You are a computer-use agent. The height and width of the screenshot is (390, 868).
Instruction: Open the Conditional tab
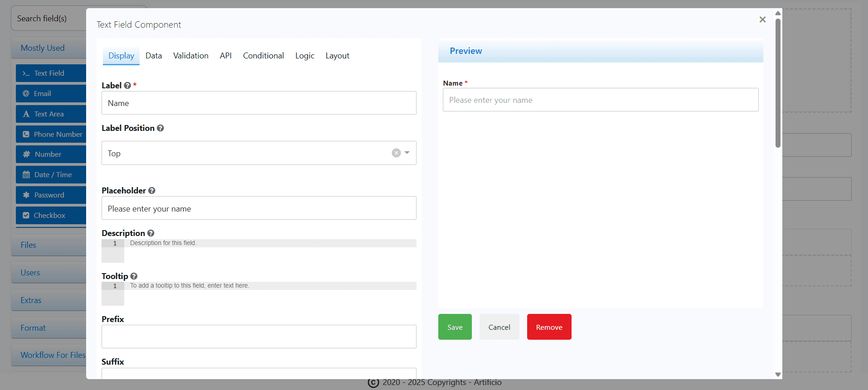(263, 56)
